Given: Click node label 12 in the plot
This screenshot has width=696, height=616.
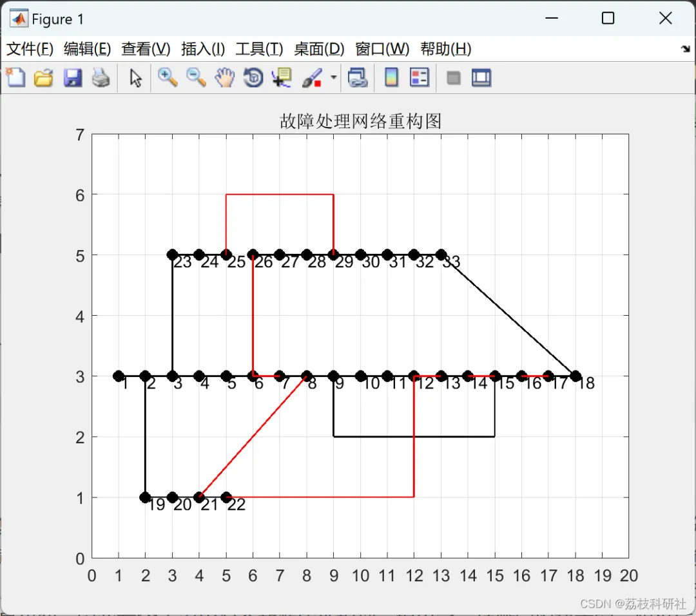Looking at the screenshot, I should (x=425, y=383).
